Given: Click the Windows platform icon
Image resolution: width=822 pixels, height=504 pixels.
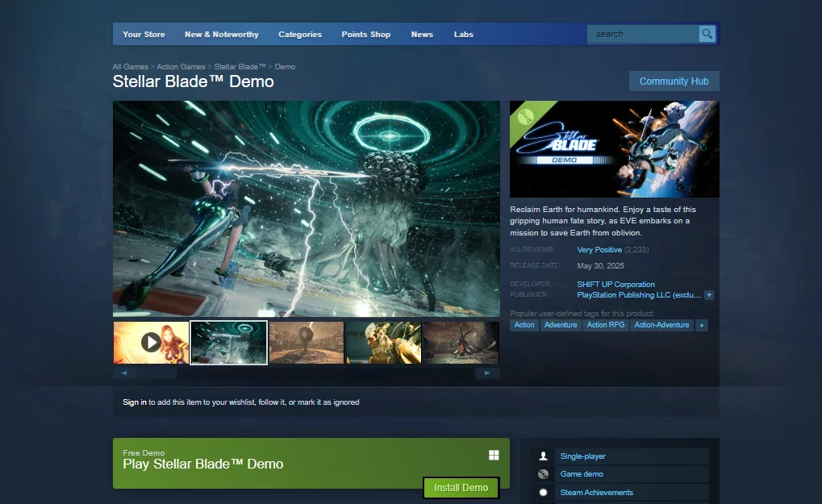Looking at the screenshot, I should (494, 456).
